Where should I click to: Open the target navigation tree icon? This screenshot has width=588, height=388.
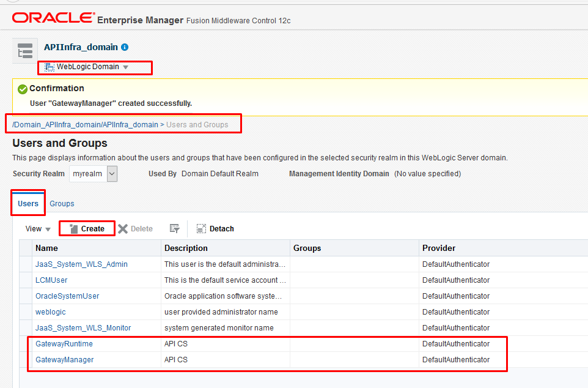pyautogui.click(x=25, y=51)
